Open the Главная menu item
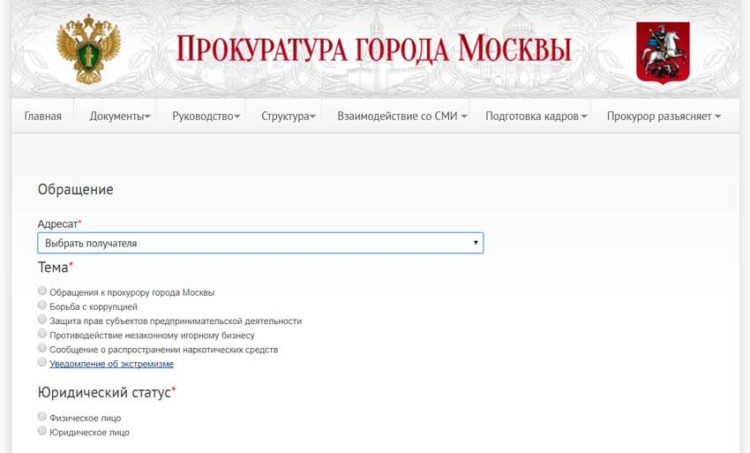Screen dimensions: 750x453 point(43,116)
